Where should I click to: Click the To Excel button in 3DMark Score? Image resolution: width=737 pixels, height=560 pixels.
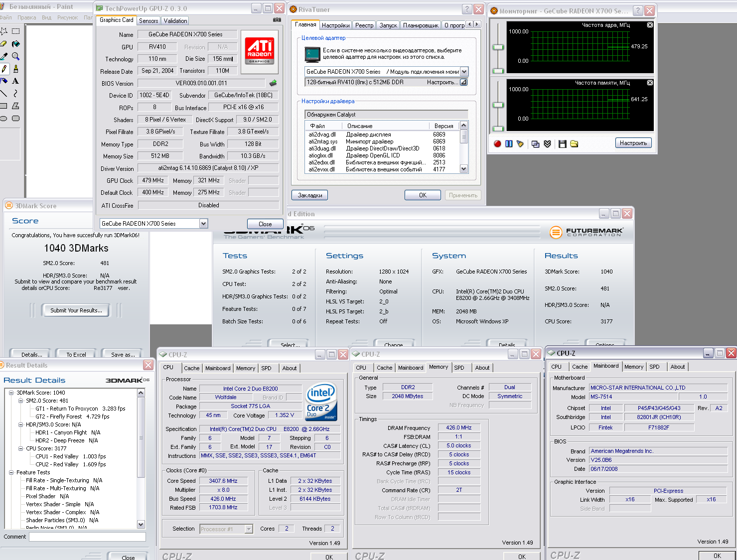76,354
